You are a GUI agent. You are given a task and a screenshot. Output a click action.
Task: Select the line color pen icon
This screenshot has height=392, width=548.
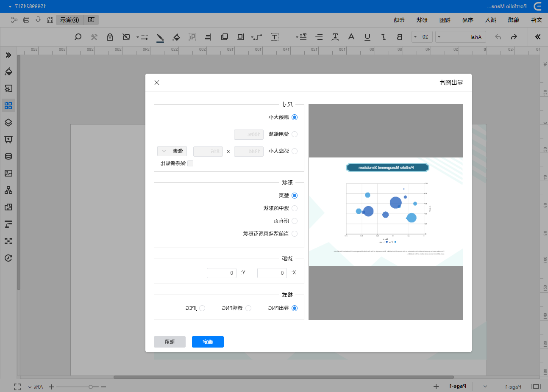coord(160,37)
